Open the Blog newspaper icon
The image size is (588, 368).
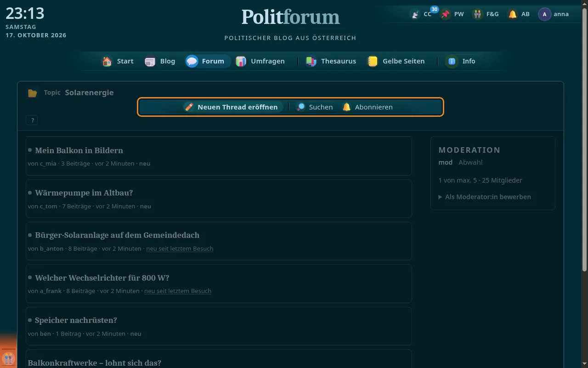point(150,61)
